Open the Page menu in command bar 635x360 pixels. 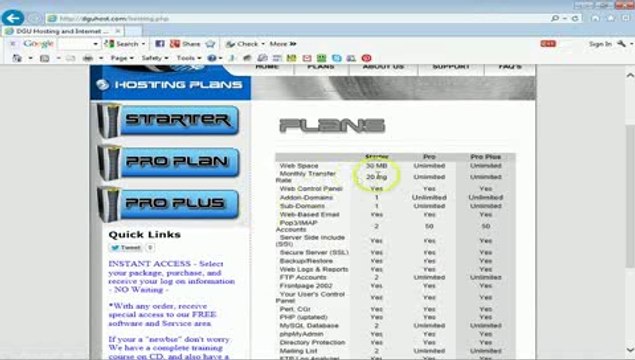click(x=122, y=58)
